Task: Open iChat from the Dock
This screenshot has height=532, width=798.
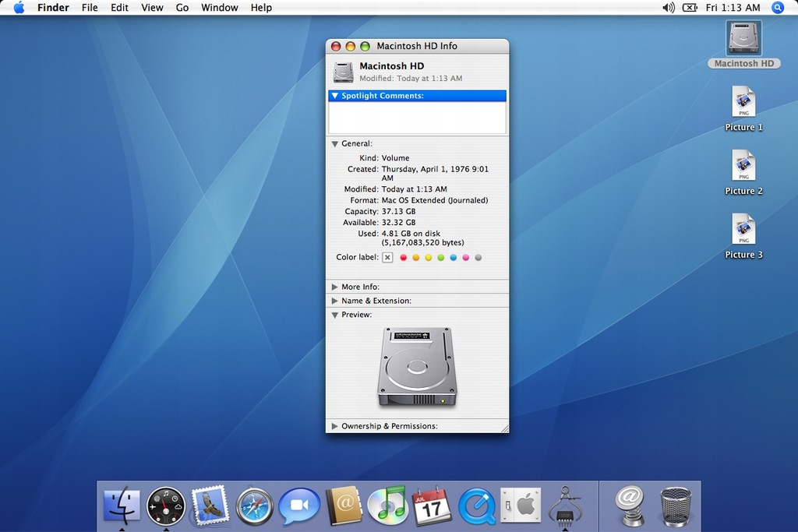Action: [x=299, y=505]
